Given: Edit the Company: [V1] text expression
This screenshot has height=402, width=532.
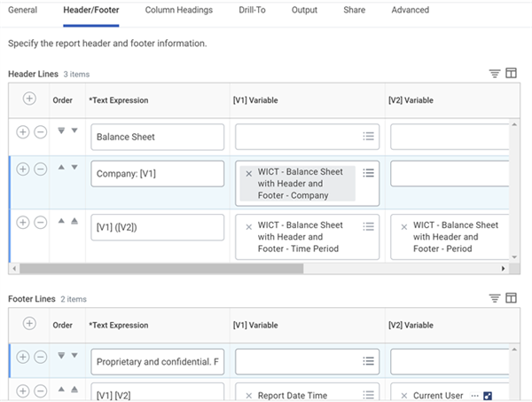Looking at the screenshot, I should click(158, 174).
